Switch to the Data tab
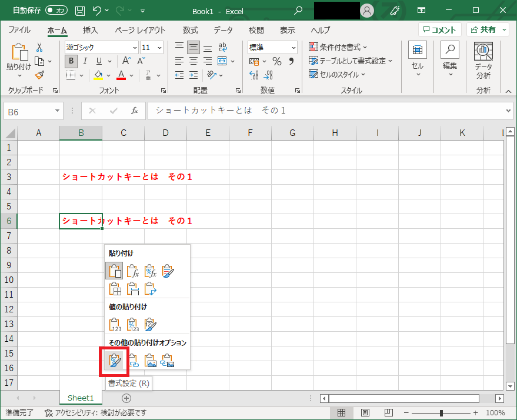 coord(223,30)
